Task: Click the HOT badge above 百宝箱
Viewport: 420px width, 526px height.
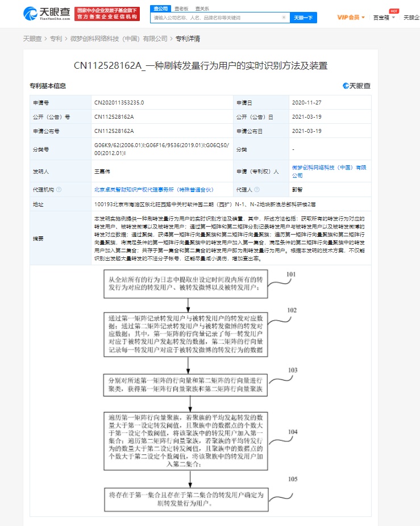Action: coord(394,11)
